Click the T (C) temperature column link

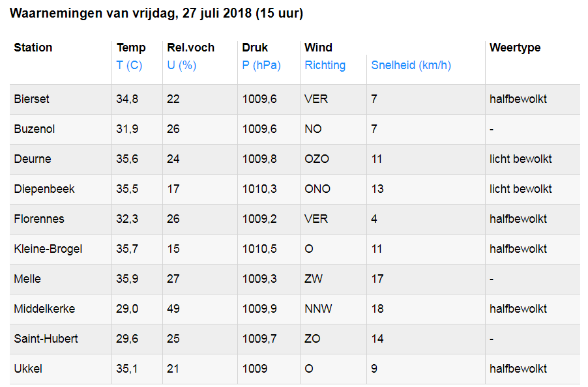pos(129,65)
